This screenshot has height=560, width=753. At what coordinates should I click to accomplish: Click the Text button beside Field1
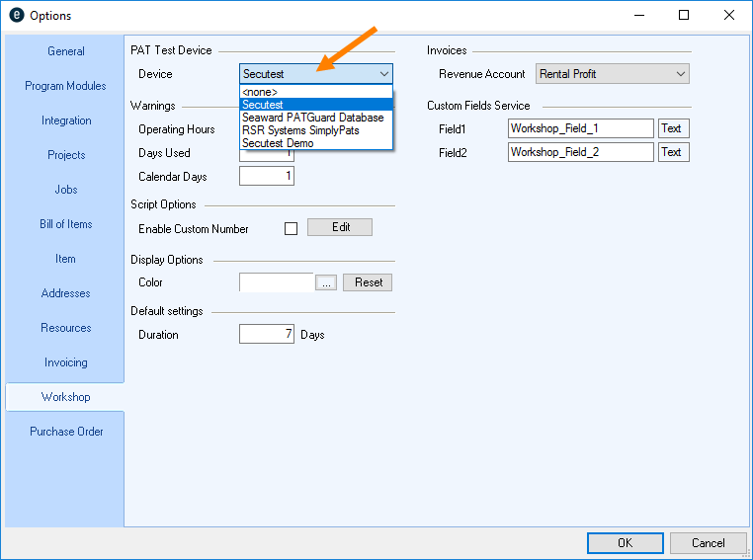coord(672,128)
